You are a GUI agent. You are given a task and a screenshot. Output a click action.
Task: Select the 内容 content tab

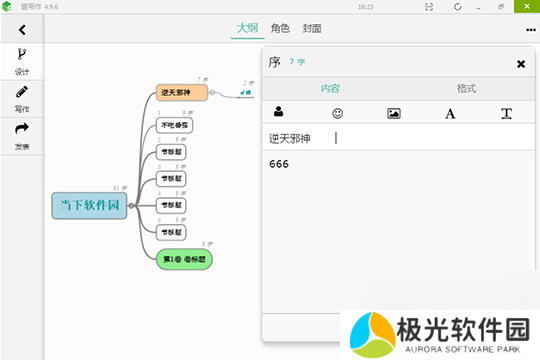(x=330, y=89)
